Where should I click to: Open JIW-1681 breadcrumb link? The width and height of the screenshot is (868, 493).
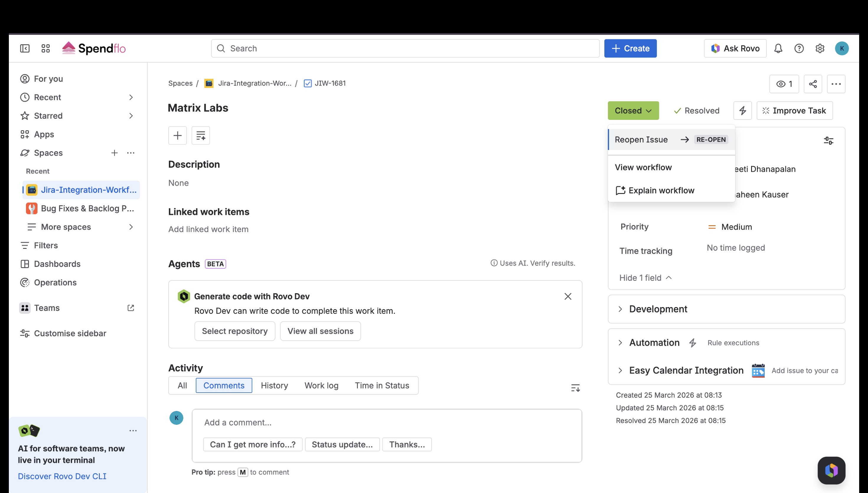(x=330, y=83)
